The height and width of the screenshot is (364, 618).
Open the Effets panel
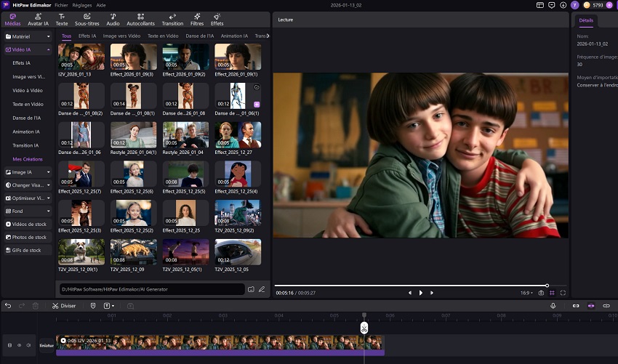[x=217, y=20]
